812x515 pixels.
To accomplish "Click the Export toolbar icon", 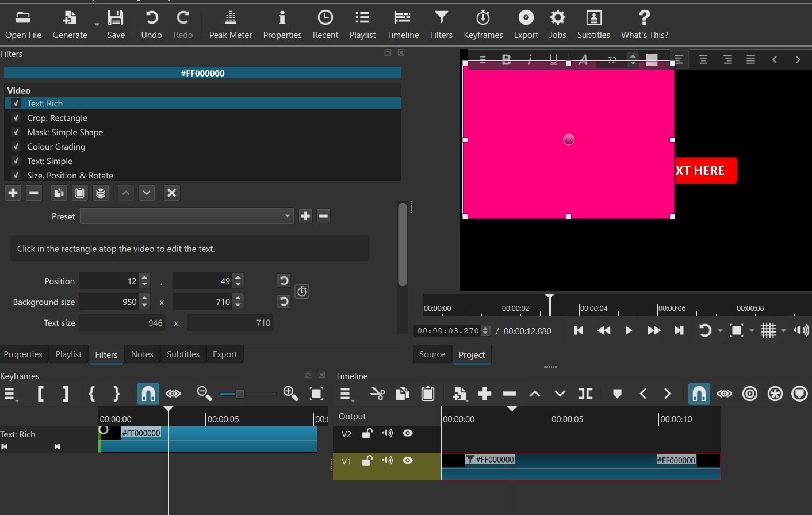I will pyautogui.click(x=526, y=25).
